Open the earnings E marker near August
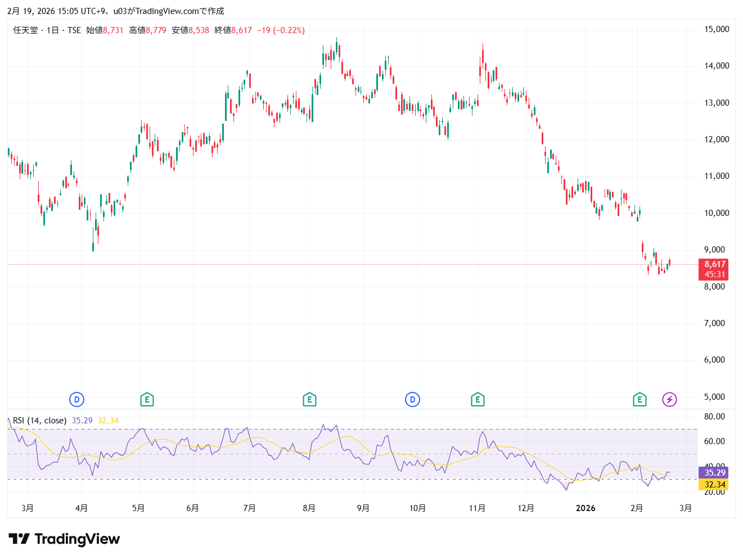The height and width of the screenshot is (560, 743). pos(309,400)
